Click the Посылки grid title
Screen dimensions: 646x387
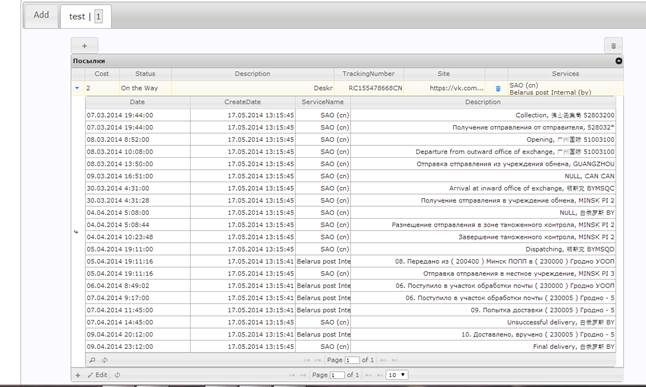point(89,61)
